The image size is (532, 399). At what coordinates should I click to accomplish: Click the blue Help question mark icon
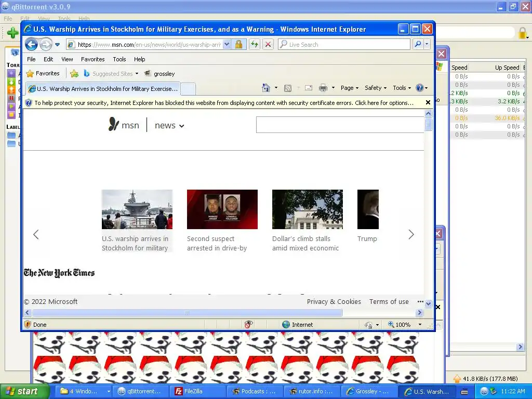(420, 88)
